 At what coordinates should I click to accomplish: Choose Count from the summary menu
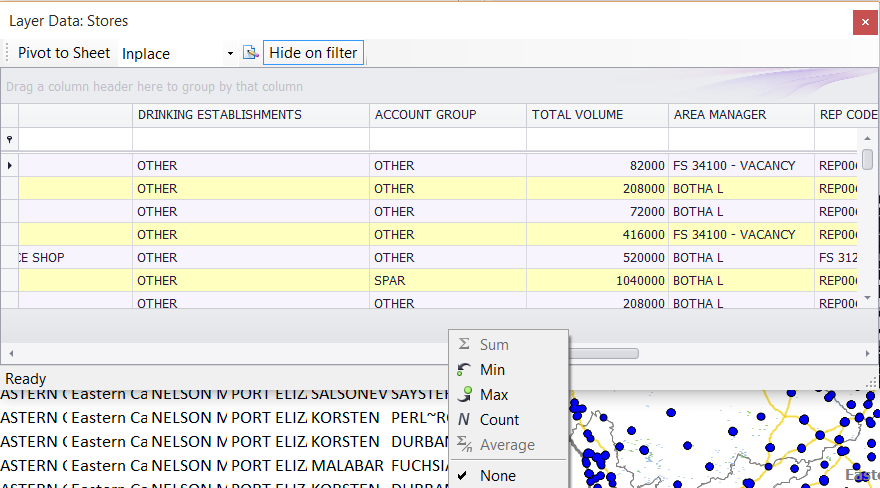[500, 420]
